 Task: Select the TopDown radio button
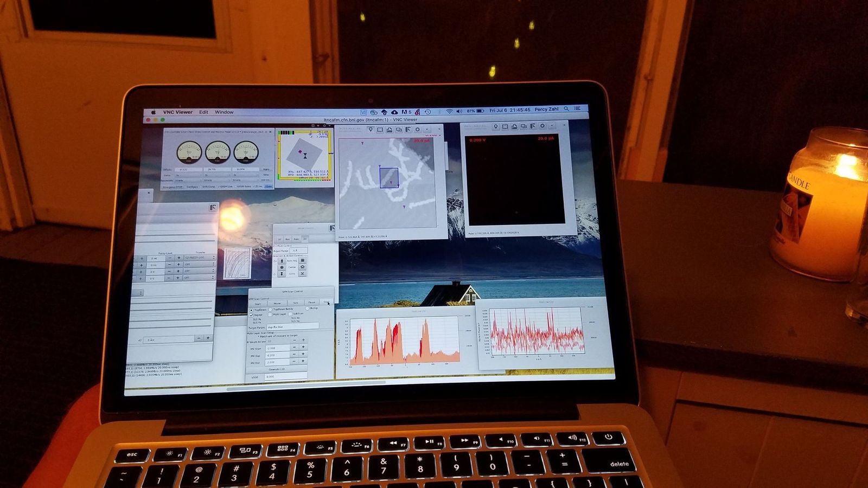coord(251,310)
